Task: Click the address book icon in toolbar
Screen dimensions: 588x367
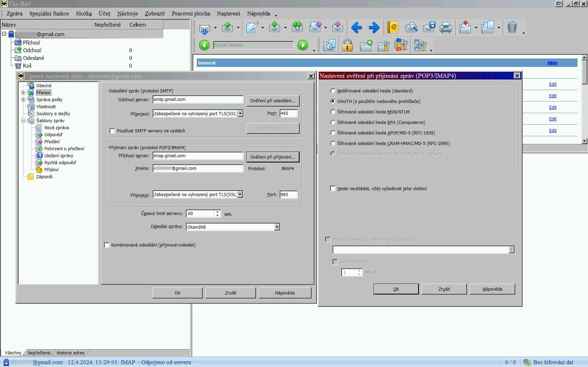Action: [x=392, y=27]
